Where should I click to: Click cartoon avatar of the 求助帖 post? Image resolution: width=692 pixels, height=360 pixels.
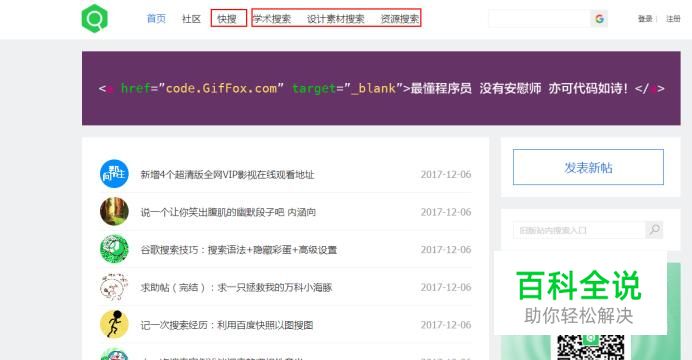click(114, 287)
